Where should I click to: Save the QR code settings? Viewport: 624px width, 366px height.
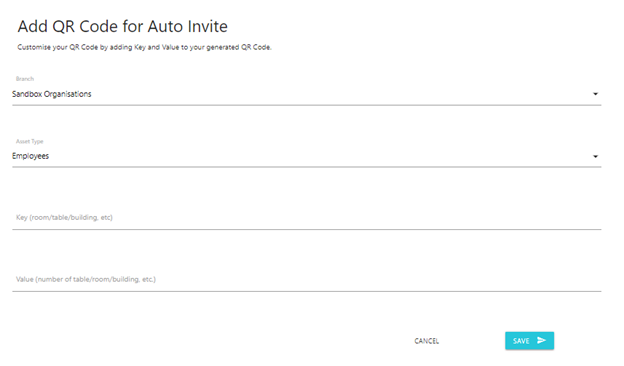pyautogui.click(x=529, y=341)
